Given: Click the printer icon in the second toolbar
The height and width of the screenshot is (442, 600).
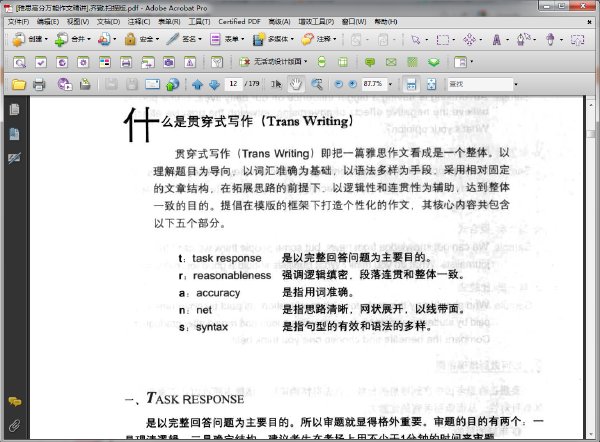Looking at the screenshot, I should pos(126,62).
